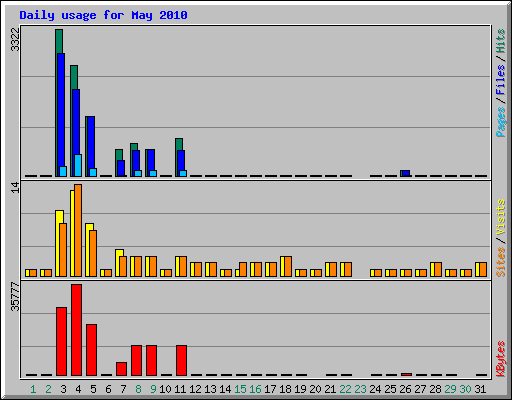Click the day 30 axis label
The height and width of the screenshot is (400, 512).
465,389
